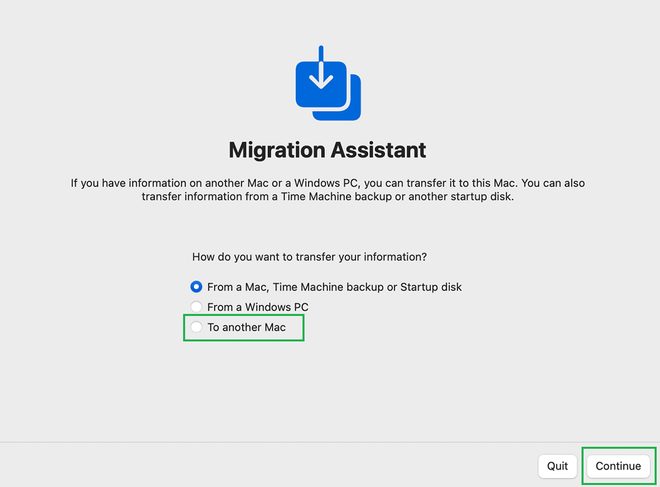Click the 'Migration Assistant' heading
Image resolution: width=660 pixels, height=487 pixels.
[327, 150]
